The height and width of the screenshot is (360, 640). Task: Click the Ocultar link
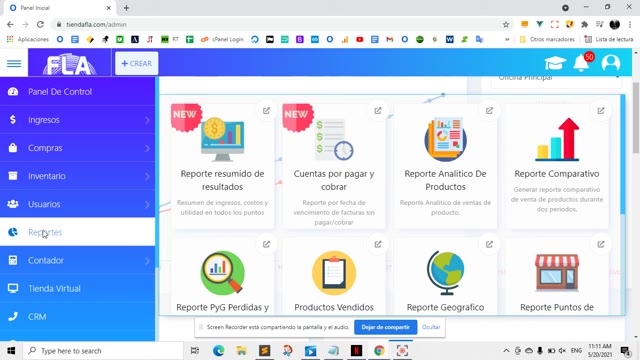431,327
